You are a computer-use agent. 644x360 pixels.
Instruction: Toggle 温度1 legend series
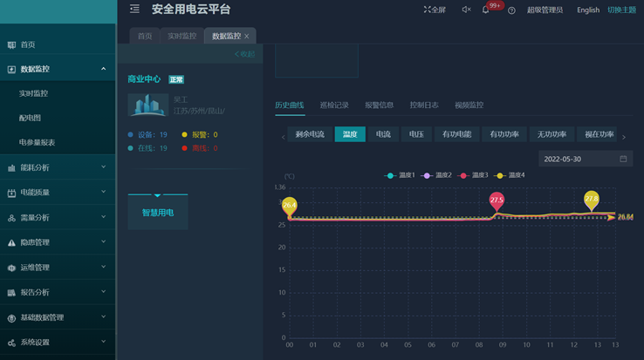pyautogui.click(x=400, y=175)
